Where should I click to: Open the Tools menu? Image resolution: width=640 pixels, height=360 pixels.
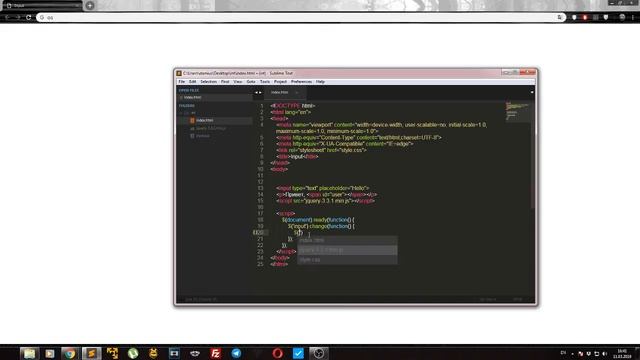click(x=265, y=82)
